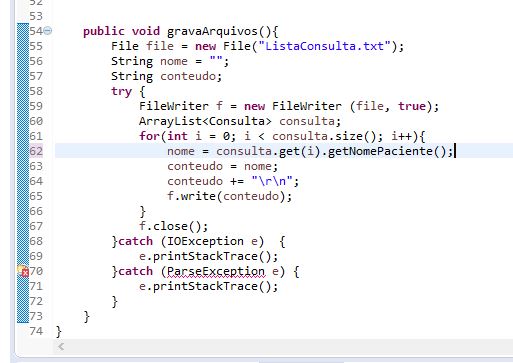Click the IOException catch clause
Viewport: 513px width, 363px height.
(191, 241)
